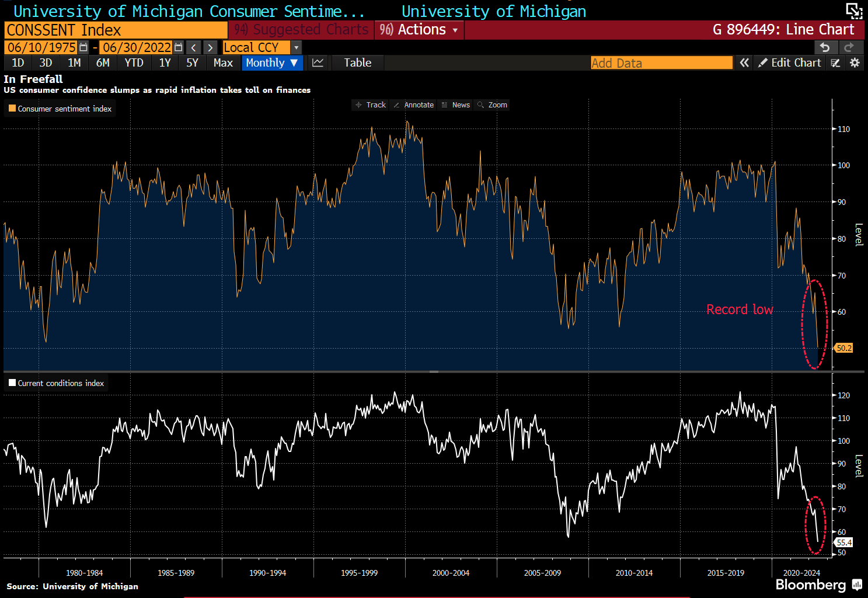Click the end date field 06/30/2022

pyautogui.click(x=137, y=47)
